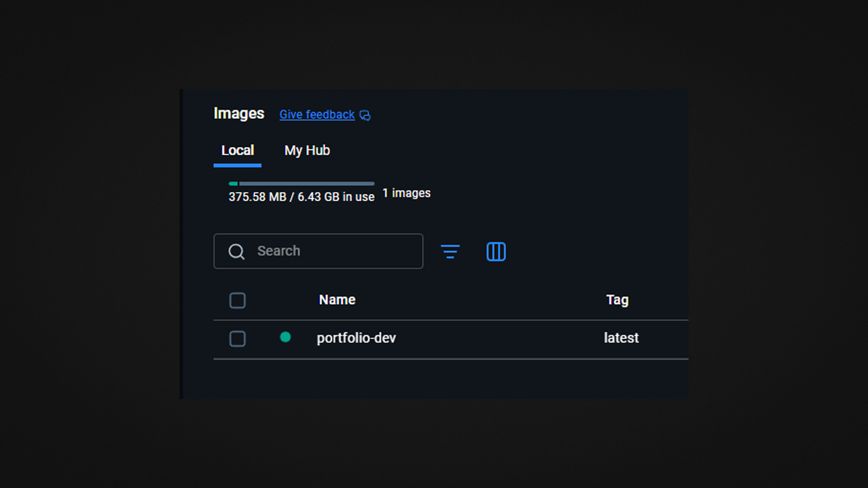Click the green in-use status dot
Viewport: 868px width, 488px height.
pyautogui.click(x=285, y=337)
